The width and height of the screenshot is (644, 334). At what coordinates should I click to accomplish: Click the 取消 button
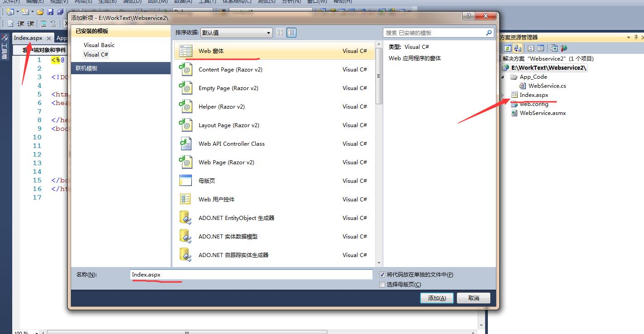coord(474,298)
